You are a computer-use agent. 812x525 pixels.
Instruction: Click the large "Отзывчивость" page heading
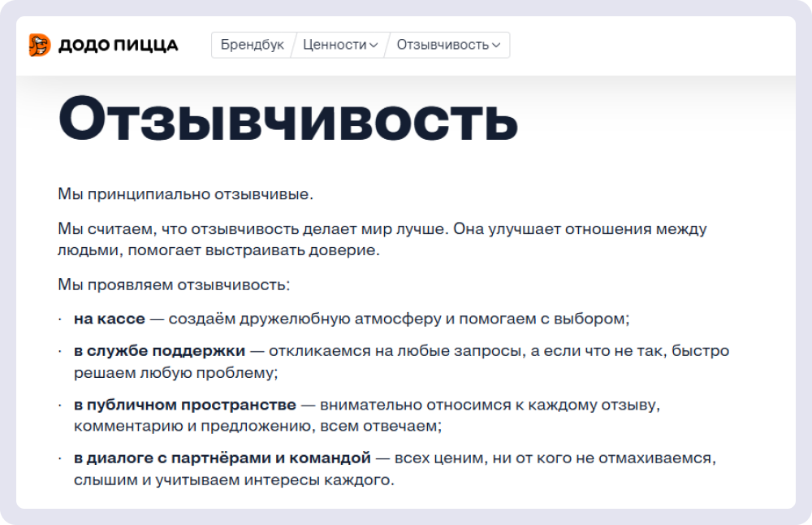pos(288,119)
